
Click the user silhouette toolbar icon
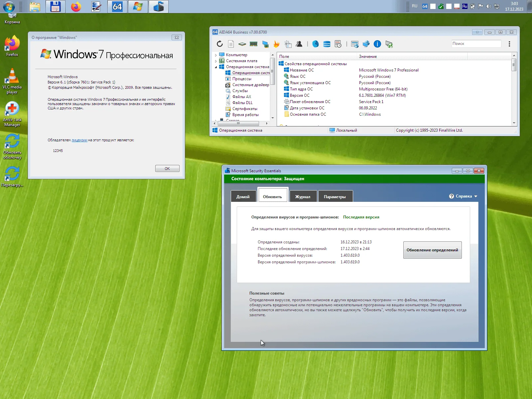[299, 44]
